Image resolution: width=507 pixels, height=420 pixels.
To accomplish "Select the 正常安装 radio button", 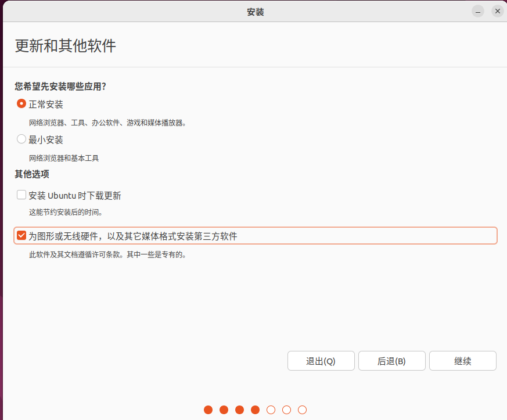I will click(x=21, y=104).
